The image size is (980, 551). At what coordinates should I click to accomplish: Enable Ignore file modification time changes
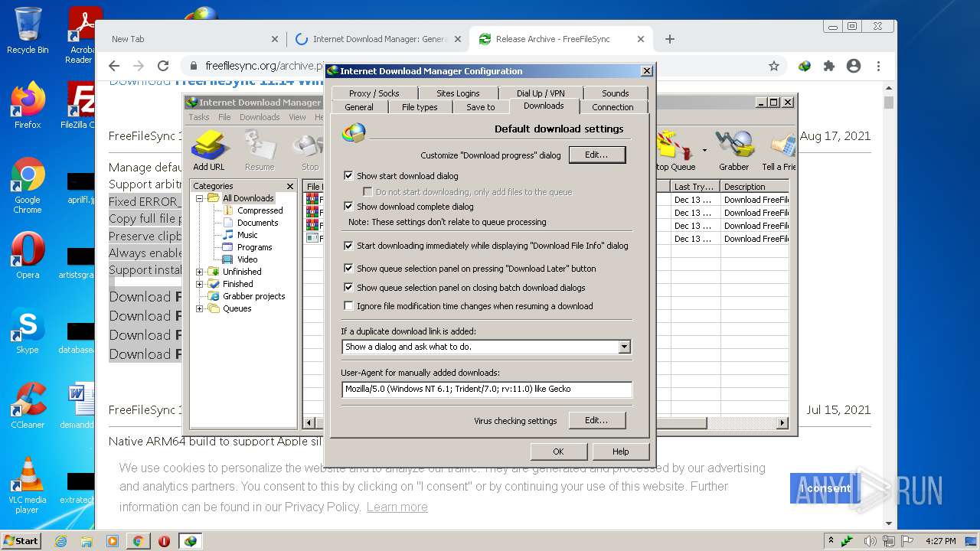[x=349, y=306]
